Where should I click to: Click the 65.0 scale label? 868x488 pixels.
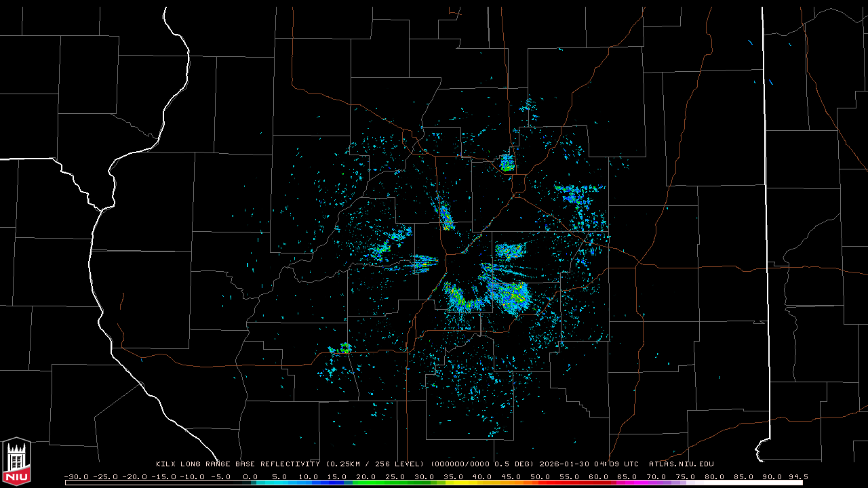[x=629, y=476]
